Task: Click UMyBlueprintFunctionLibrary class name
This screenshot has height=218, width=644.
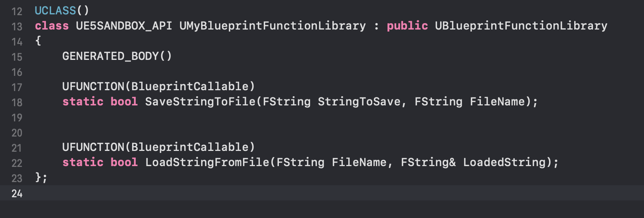Action: [x=273, y=26]
